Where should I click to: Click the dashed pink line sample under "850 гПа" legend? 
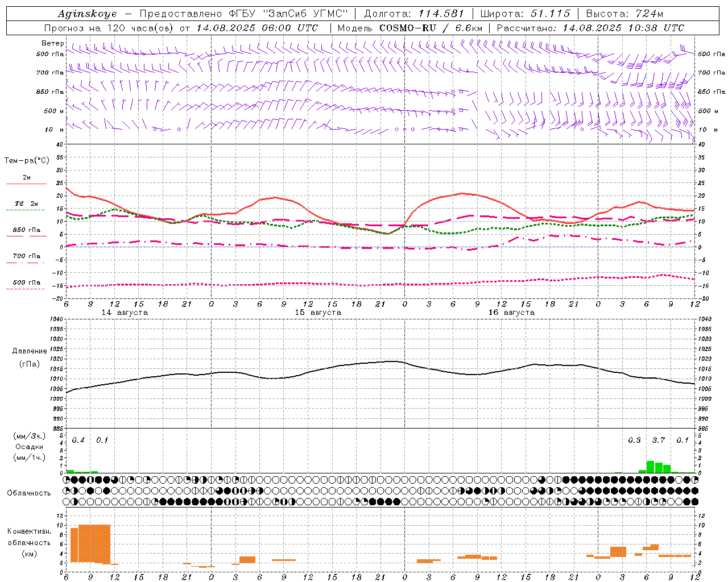pyautogui.click(x=26, y=236)
